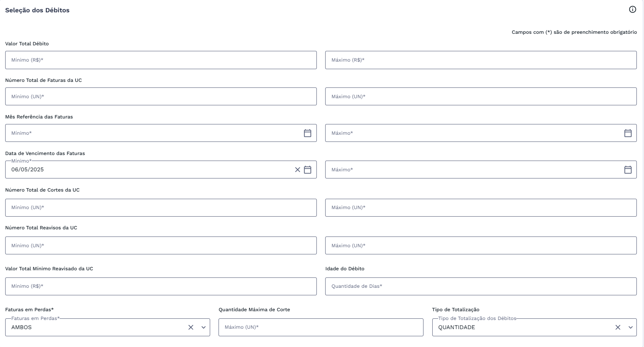
Task: Focus the Valor Total Débito Máximo field
Action: coord(481,60)
